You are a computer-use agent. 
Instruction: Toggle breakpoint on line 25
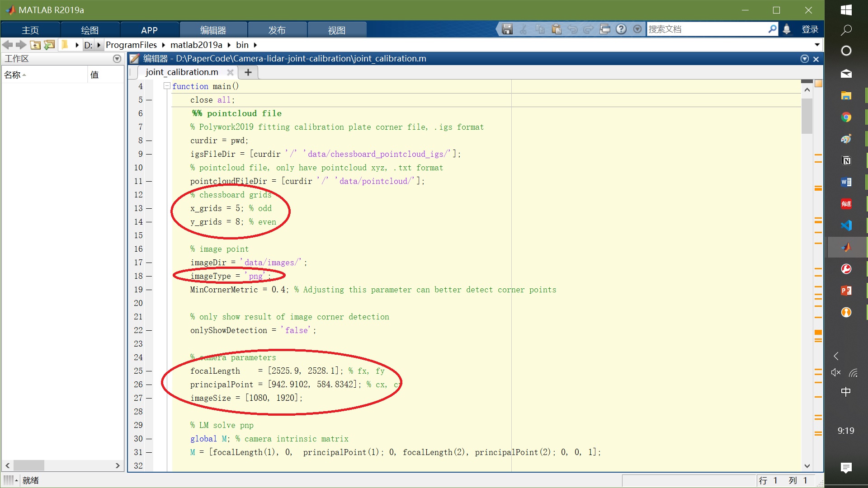(149, 371)
